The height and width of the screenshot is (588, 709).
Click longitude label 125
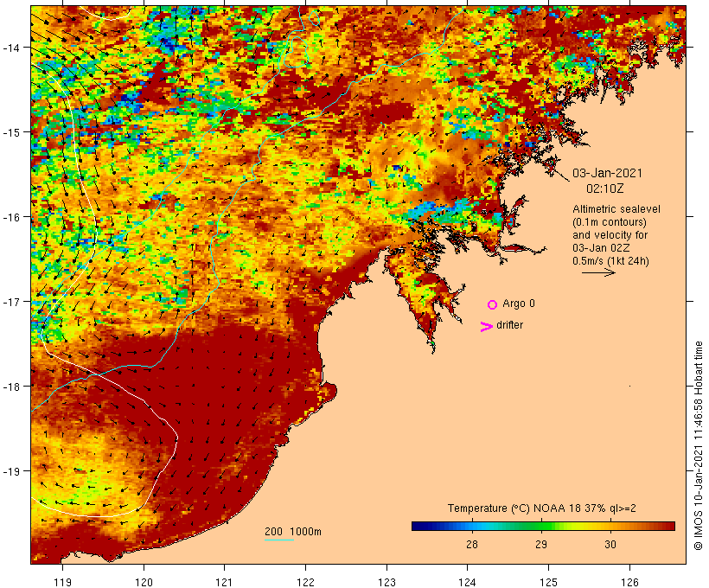(548, 582)
